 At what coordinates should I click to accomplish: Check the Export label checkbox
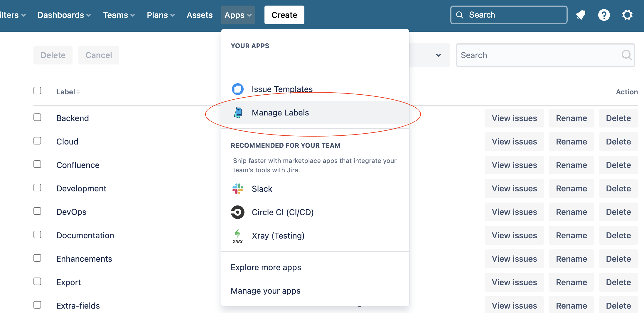(x=37, y=281)
